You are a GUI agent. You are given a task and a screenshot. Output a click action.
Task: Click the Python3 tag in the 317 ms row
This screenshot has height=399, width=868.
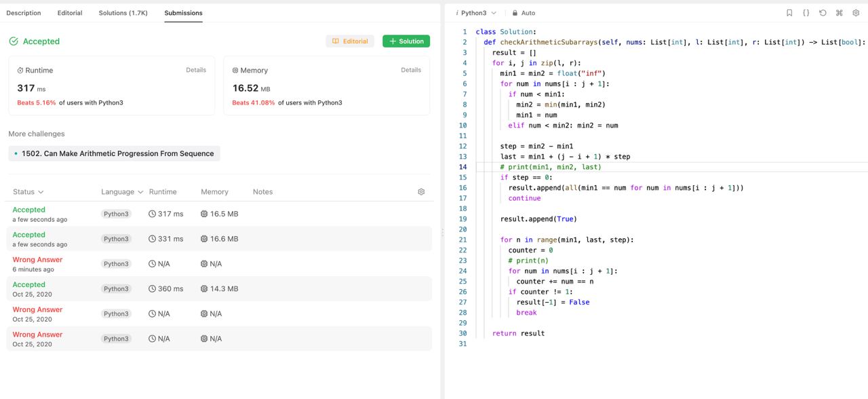pos(116,214)
